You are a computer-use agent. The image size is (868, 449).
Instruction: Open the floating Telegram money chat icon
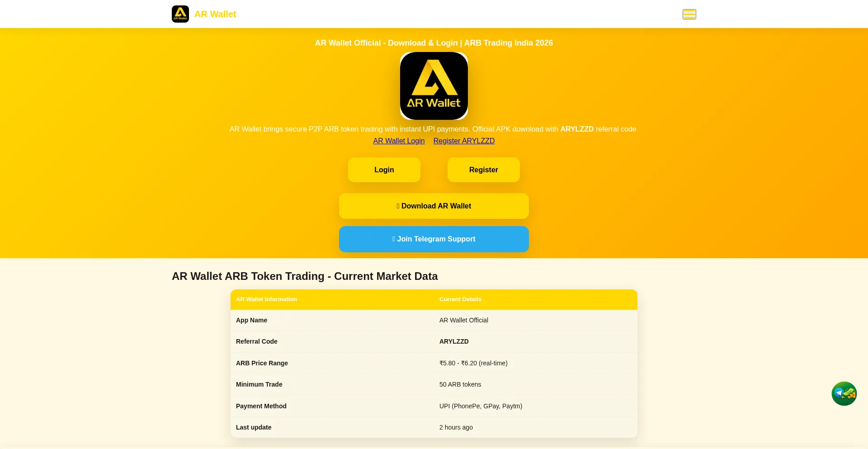pyautogui.click(x=844, y=393)
